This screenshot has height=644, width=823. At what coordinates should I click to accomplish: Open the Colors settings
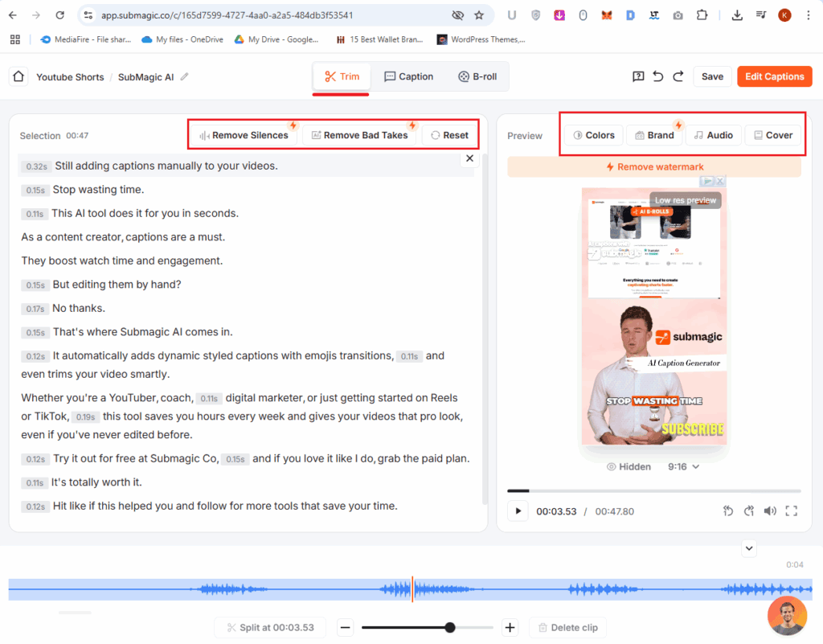click(594, 135)
